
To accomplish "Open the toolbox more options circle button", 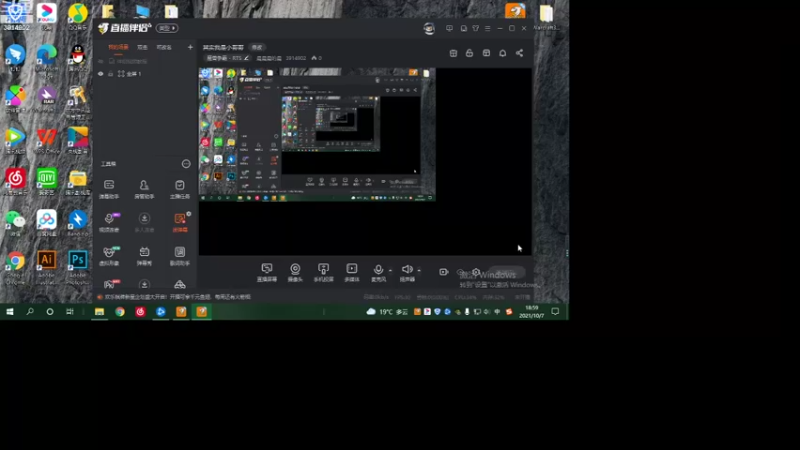I will pyautogui.click(x=186, y=164).
